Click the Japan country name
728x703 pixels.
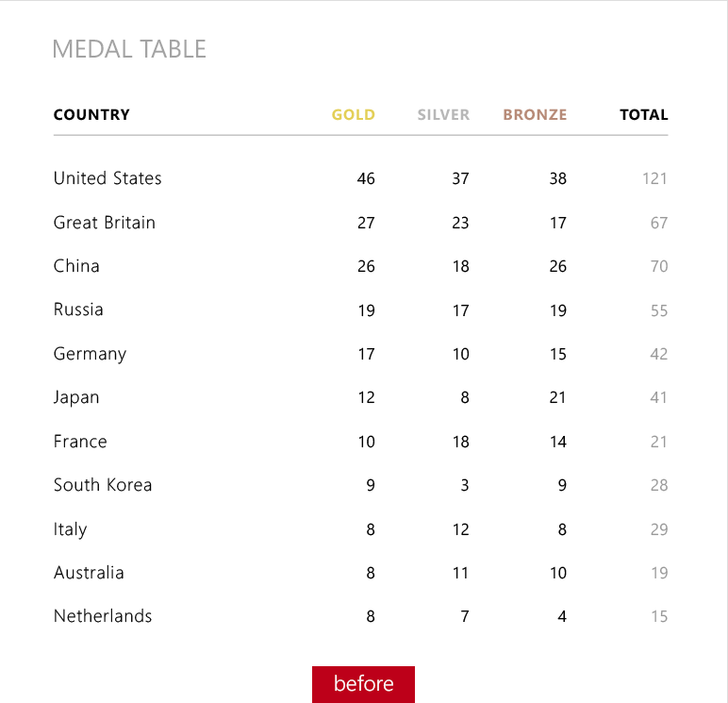(x=76, y=397)
